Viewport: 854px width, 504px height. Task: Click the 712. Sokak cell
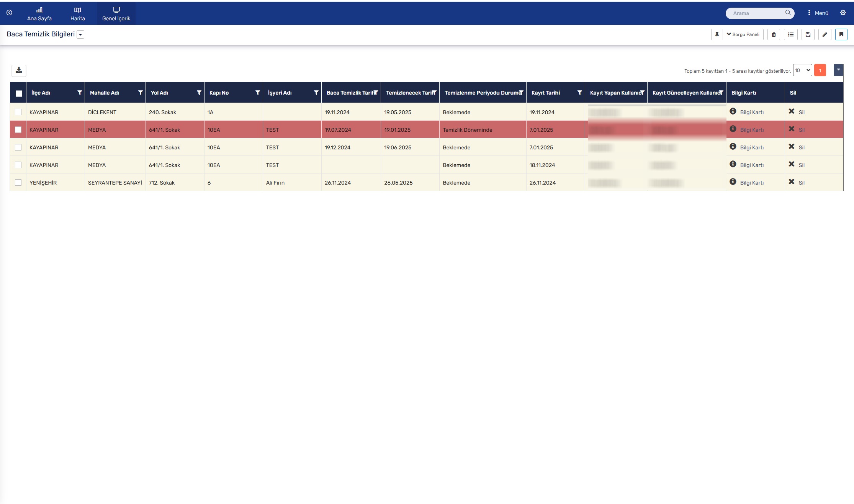click(175, 183)
